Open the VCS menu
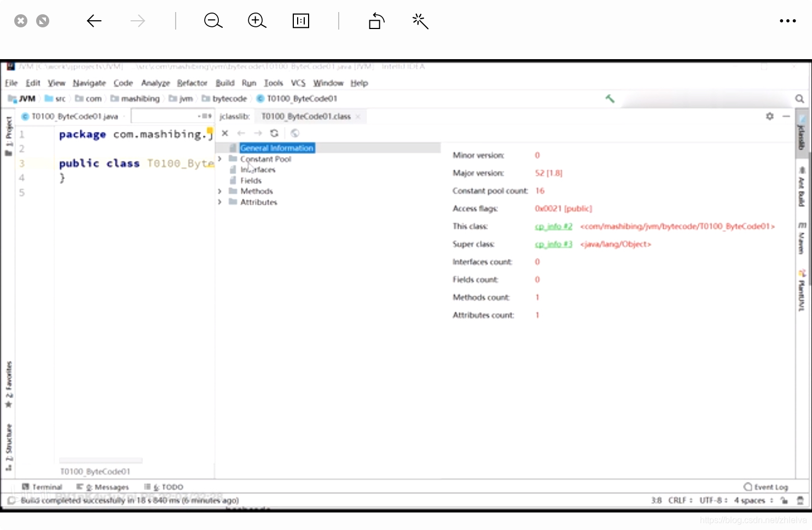 pos(298,83)
